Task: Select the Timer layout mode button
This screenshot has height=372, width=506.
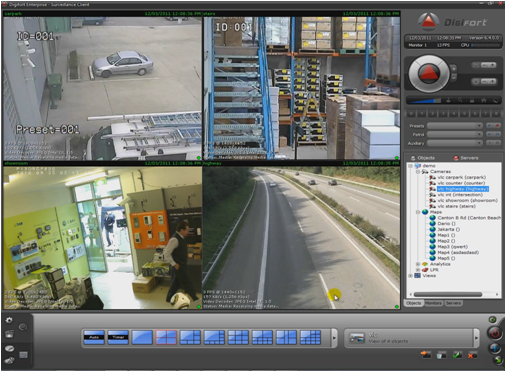Action: [118, 337]
